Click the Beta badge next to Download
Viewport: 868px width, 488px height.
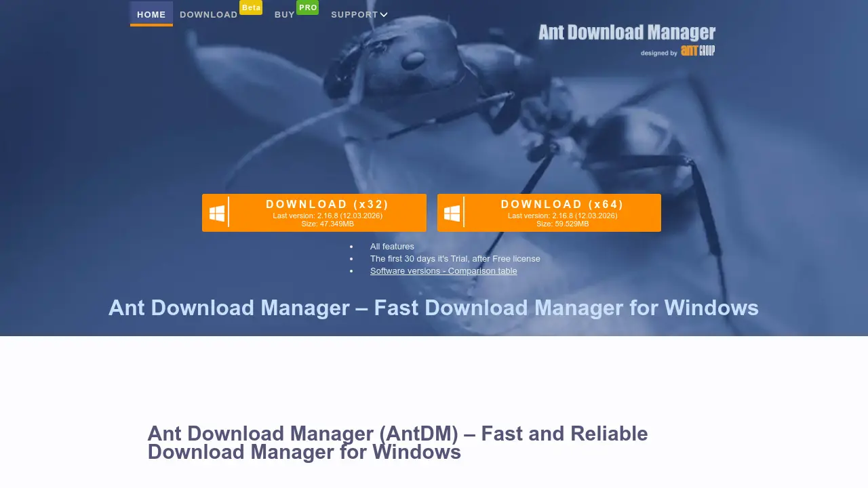click(251, 7)
